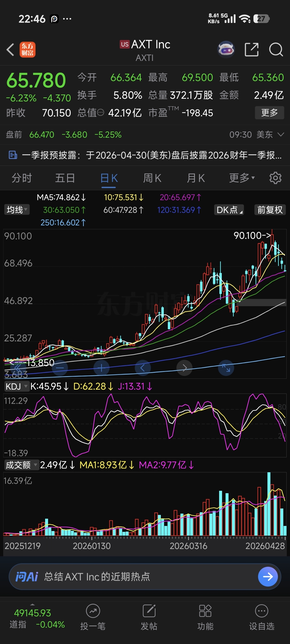Open the 均线 indicator dropdown
290x644 pixels.
(x=17, y=210)
